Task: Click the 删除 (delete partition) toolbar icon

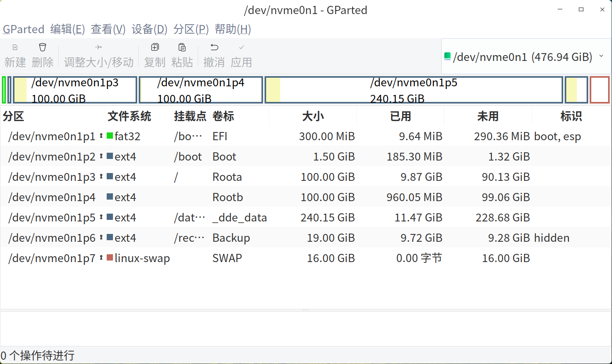Action: [x=43, y=47]
